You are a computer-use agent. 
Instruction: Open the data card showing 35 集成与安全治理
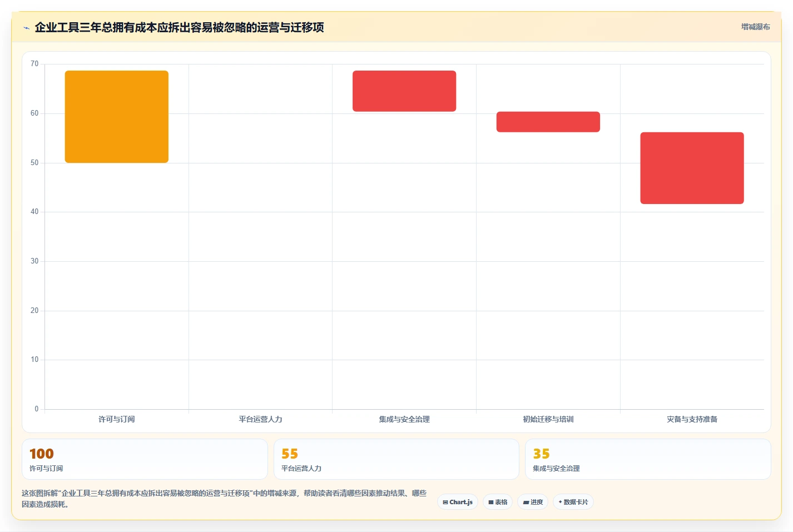(x=648, y=459)
